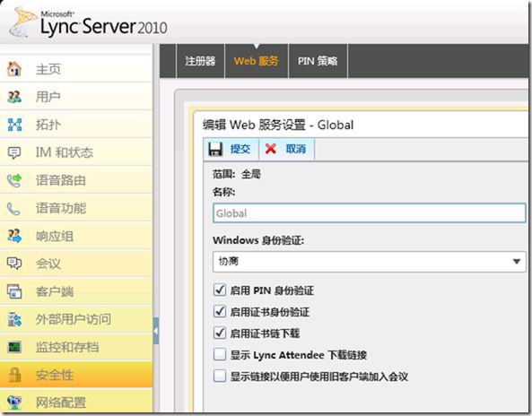Click the 安全性 security lock icon
The width and height of the screenshot is (532, 416).
(x=14, y=375)
